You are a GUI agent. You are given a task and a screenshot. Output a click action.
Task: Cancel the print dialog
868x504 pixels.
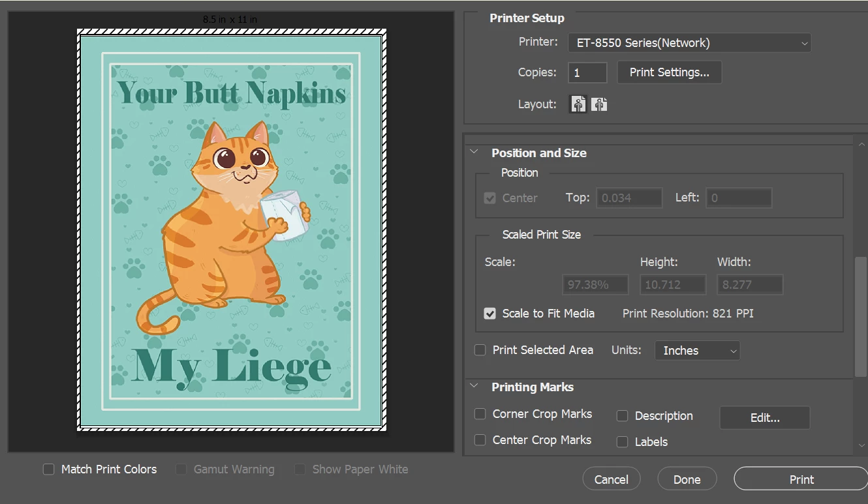612,479
